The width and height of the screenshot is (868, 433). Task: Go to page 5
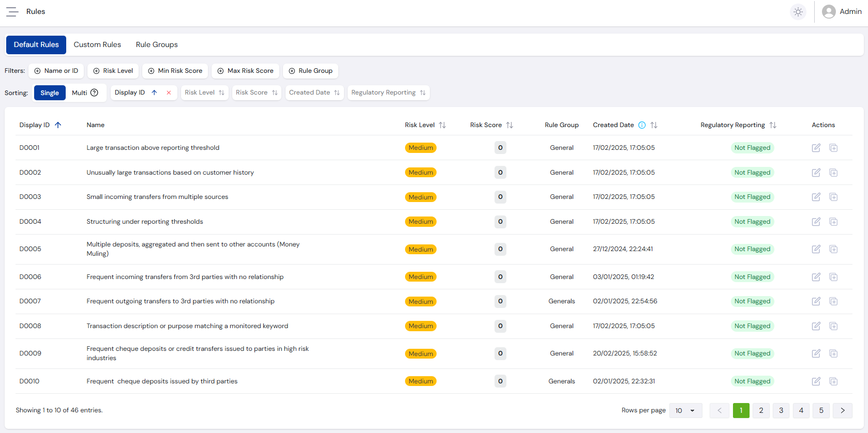click(821, 411)
